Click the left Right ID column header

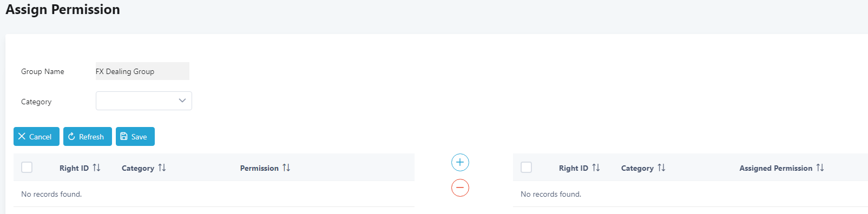point(74,168)
